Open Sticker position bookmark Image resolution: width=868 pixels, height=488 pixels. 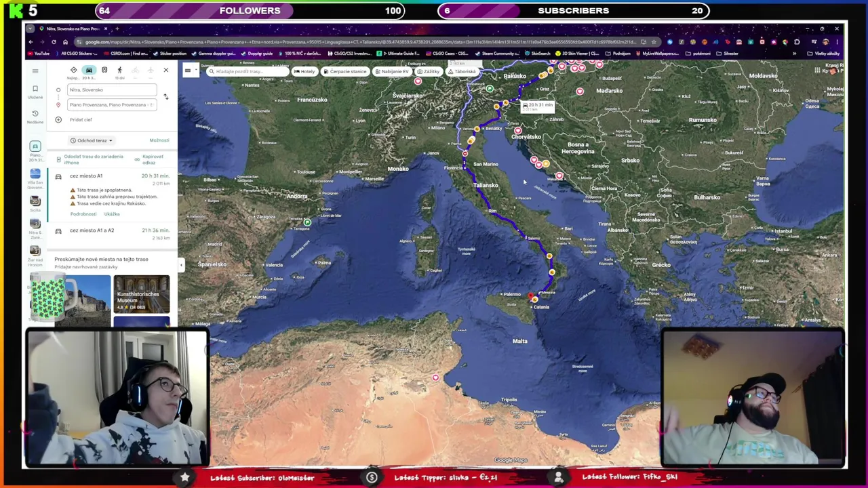(x=170, y=54)
